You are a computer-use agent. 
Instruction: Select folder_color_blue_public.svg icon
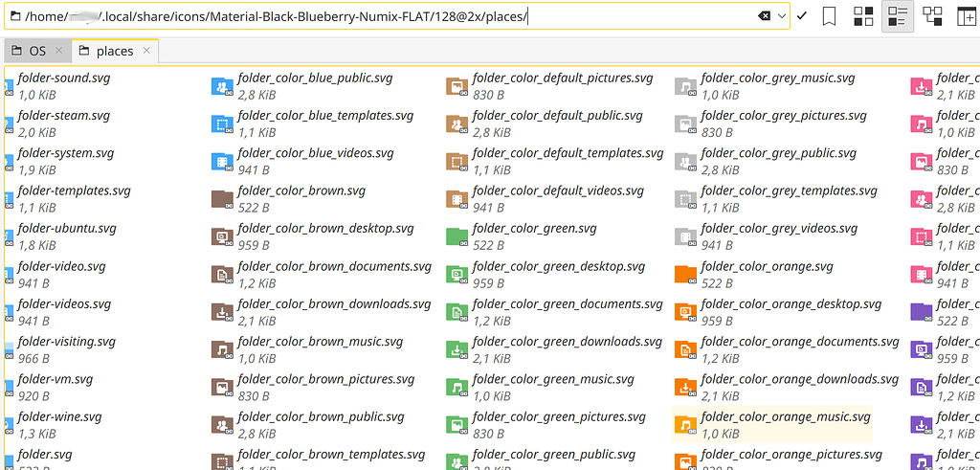222,86
